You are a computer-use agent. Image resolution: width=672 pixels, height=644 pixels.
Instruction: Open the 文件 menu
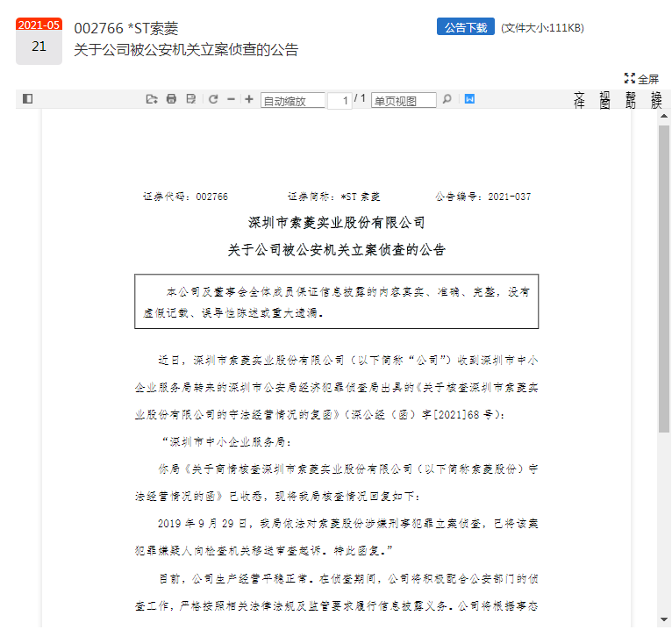click(579, 100)
